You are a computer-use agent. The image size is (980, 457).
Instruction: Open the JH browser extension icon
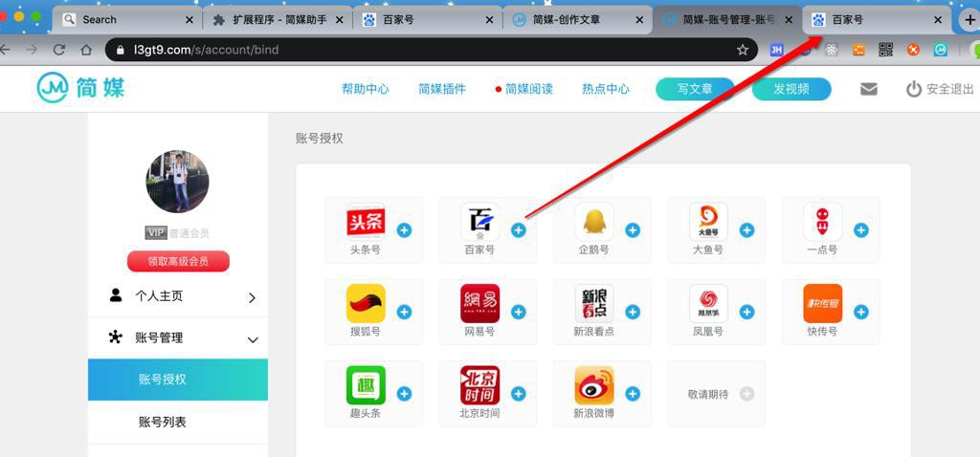point(777,50)
